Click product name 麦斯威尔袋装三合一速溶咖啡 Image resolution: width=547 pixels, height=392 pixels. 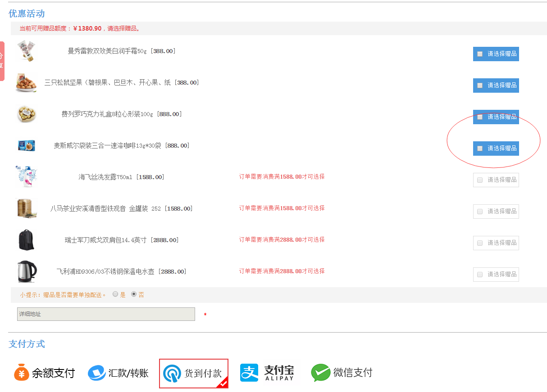(x=108, y=146)
